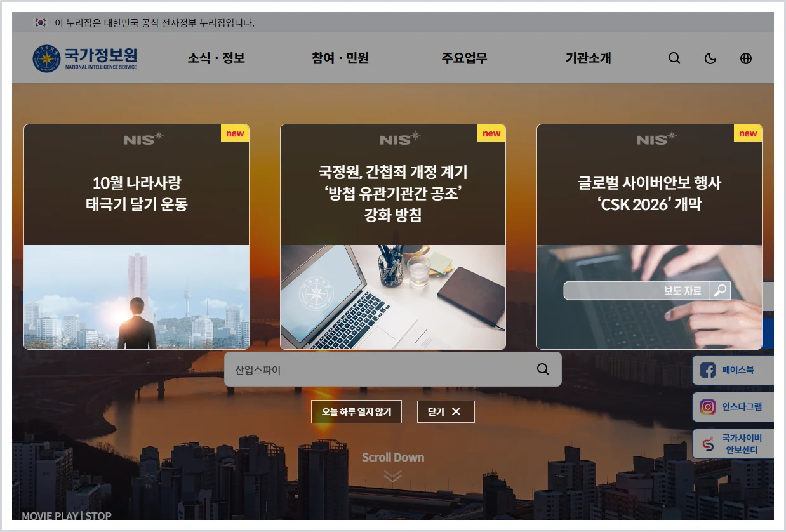Click MOVIE PLAY control

50,516
